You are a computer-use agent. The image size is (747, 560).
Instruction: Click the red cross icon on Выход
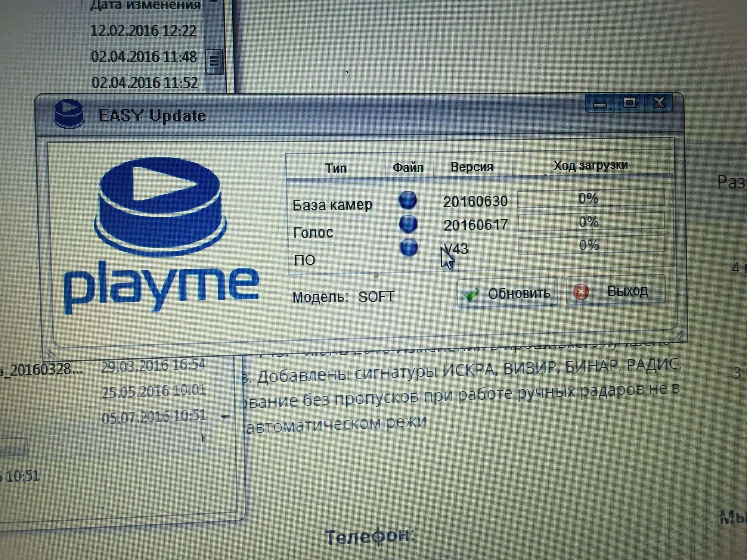click(x=581, y=292)
